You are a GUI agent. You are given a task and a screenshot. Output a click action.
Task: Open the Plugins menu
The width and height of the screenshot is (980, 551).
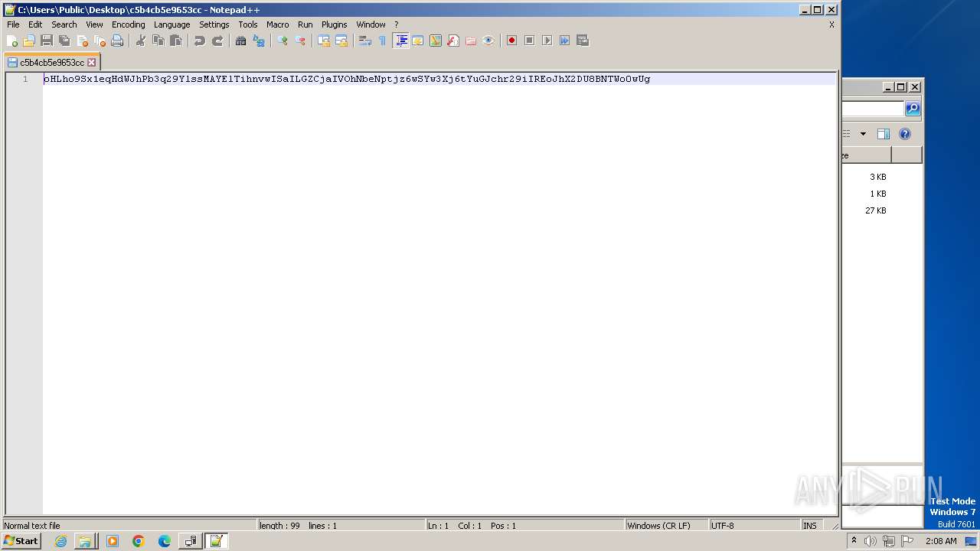[x=334, y=24]
